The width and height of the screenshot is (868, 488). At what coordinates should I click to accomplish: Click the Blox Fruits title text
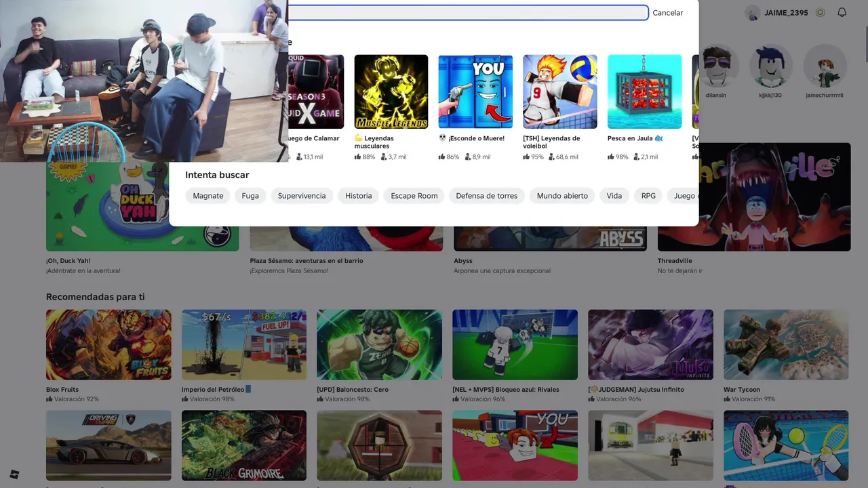[62, 390]
